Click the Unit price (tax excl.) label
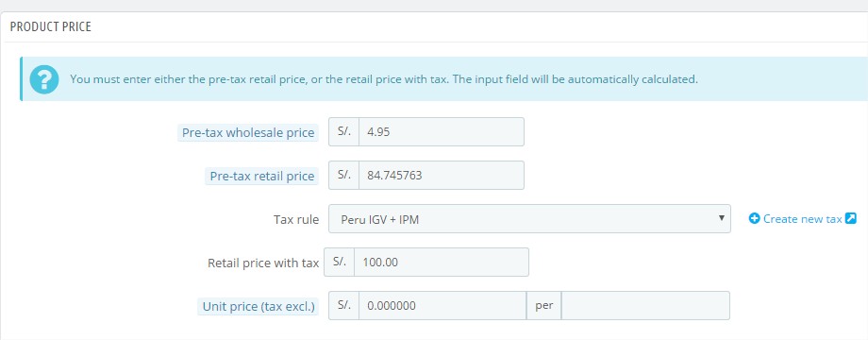This screenshot has height=340, width=868. [258, 306]
